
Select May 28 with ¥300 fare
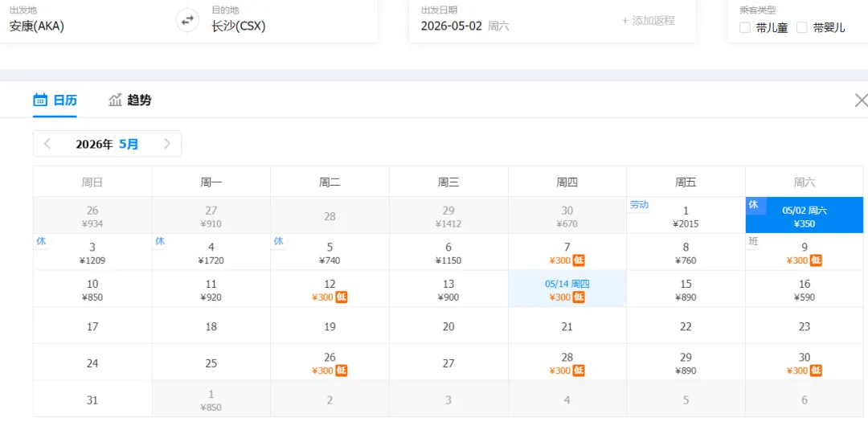click(567, 363)
